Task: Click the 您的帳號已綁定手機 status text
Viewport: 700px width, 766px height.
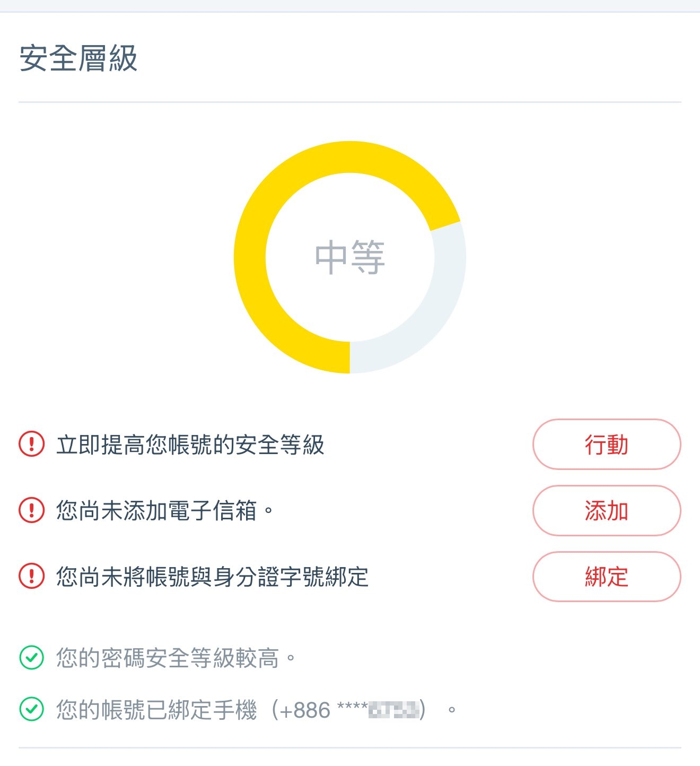Action: tap(157, 710)
